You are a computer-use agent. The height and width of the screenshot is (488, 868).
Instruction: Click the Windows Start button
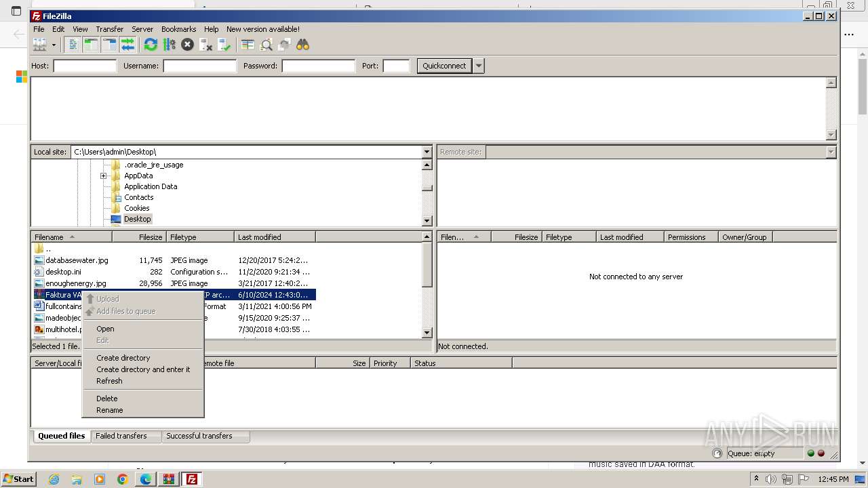(x=18, y=479)
